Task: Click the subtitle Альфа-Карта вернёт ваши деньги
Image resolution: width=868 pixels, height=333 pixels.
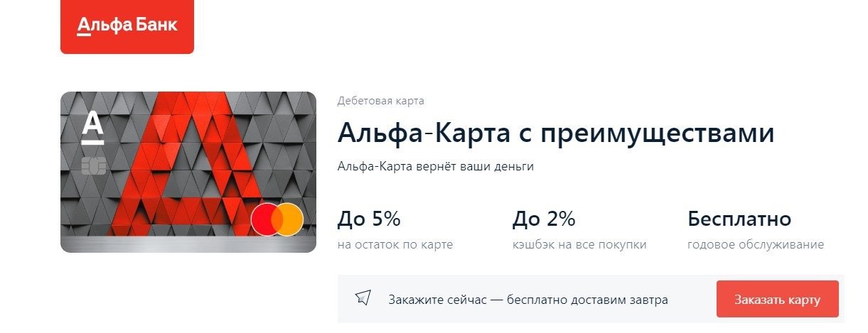Action: click(x=435, y=167)
